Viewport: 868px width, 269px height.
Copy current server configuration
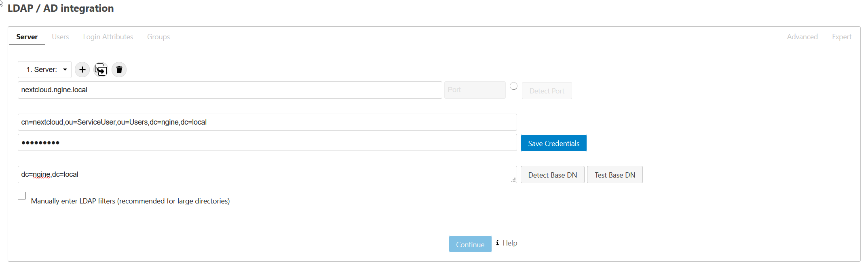(x=101, y=70)
